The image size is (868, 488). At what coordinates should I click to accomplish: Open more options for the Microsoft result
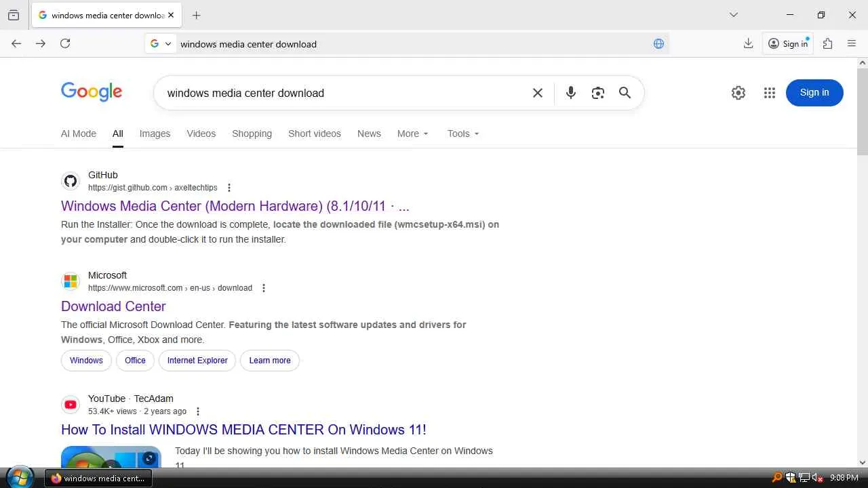[x=264, y=288]
